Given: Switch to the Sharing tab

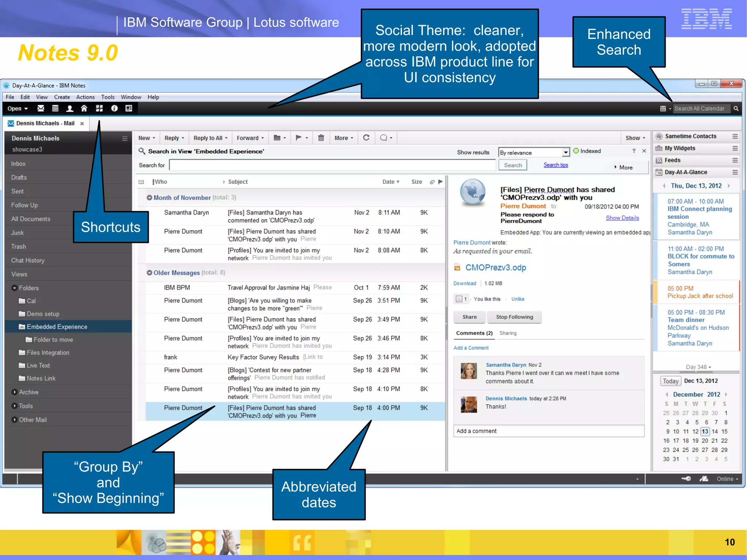Looking at the screenshot, I should pos(508,333).
